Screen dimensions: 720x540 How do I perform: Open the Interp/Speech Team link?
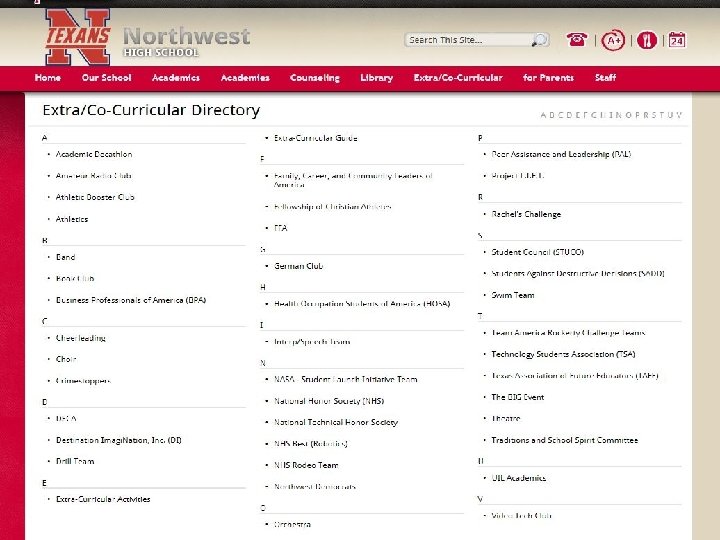point(312,342)
